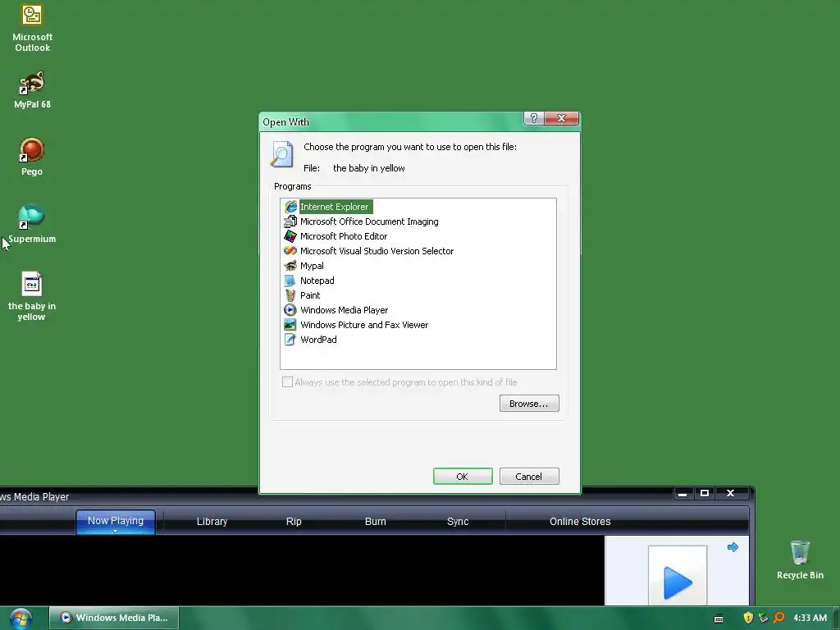Select 'Windows Picture and Fax Viewer' text
840x630 pixels.
click(364, 325)
